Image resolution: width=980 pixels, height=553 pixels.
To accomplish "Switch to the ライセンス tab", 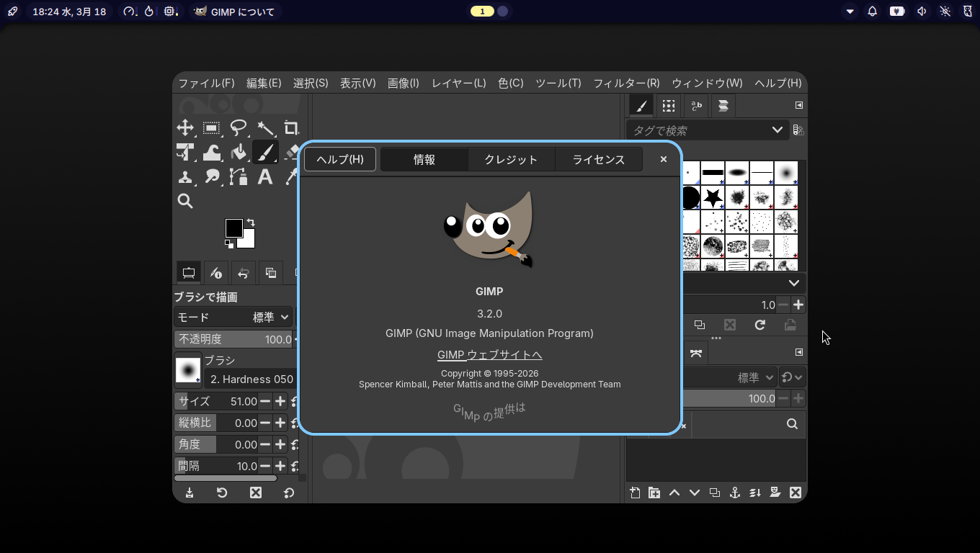I will tap(598, 159).
